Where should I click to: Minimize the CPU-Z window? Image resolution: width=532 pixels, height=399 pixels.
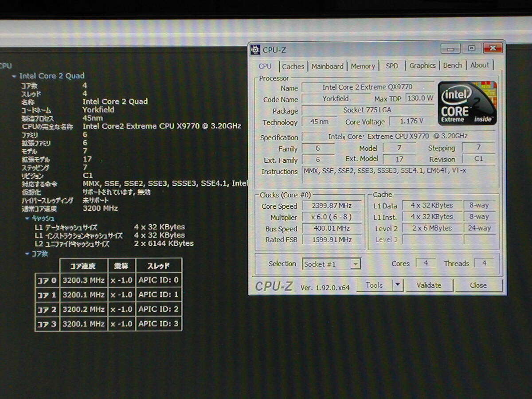pos(450,48)
